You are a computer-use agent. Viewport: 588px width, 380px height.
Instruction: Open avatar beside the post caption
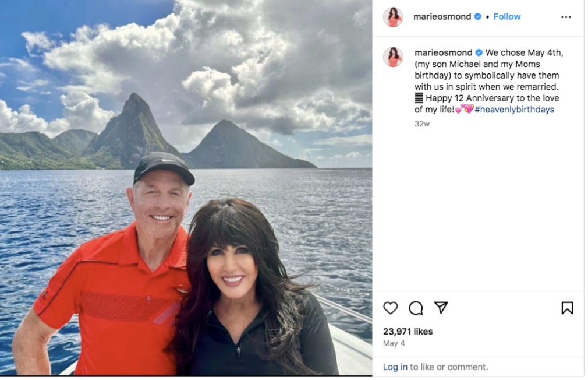pyautogui.click(x=392, y=57)
